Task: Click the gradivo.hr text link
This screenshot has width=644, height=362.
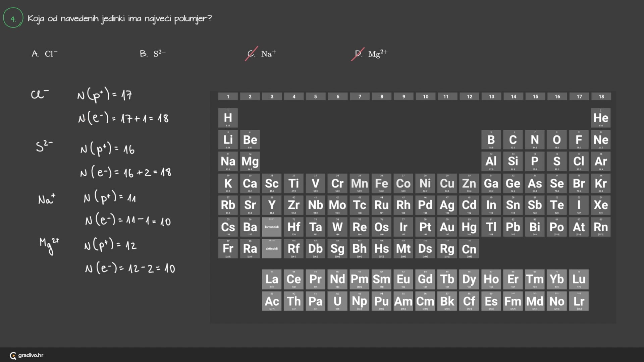Action: [x=31, y=355]
